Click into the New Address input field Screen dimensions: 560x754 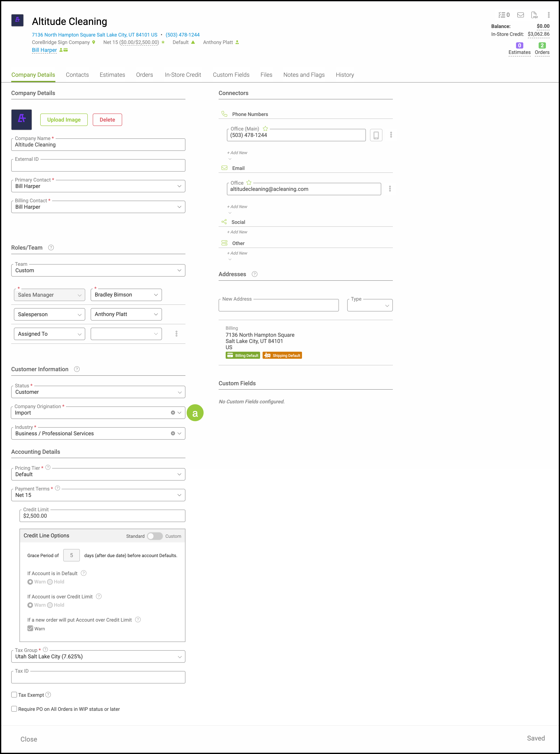[x=278, y=306]
